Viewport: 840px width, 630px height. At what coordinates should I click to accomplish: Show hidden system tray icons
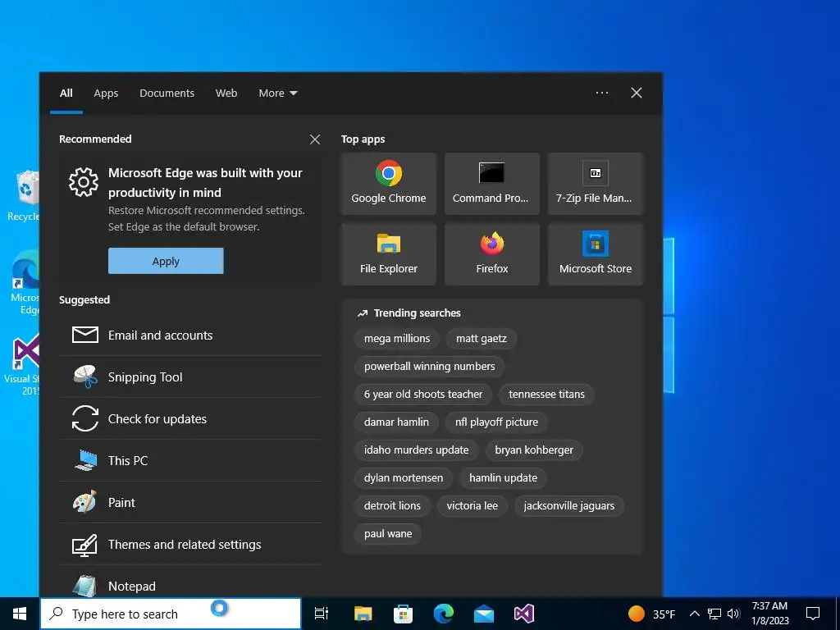pyautogui.click(x=694, y=614)
